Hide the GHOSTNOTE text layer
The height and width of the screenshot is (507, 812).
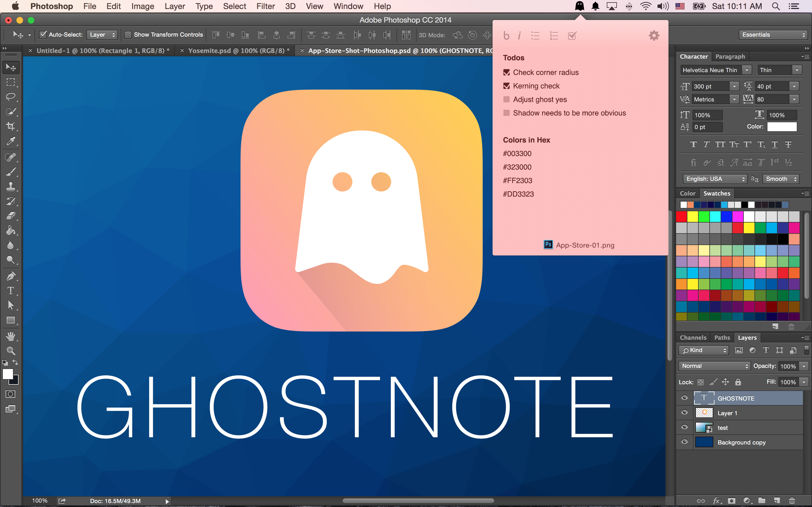(685, 398)
